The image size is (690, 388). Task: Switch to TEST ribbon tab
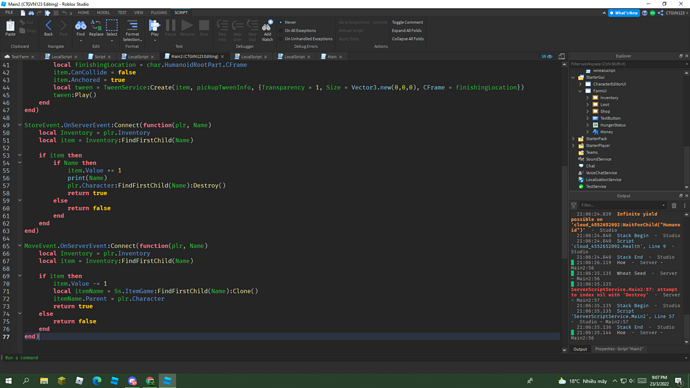point(122,13)
